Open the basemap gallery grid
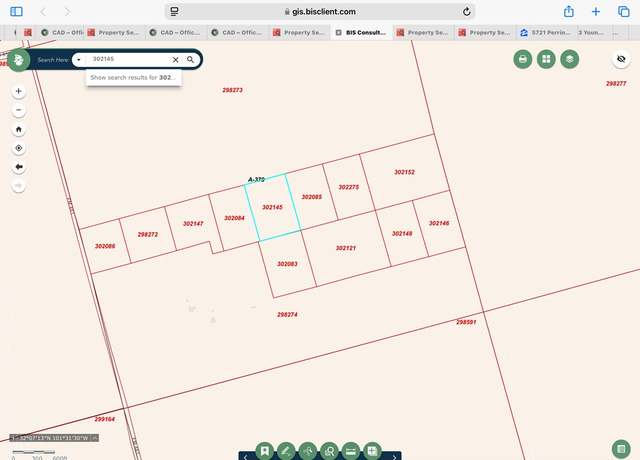640x460 pixels. point(546,60)
